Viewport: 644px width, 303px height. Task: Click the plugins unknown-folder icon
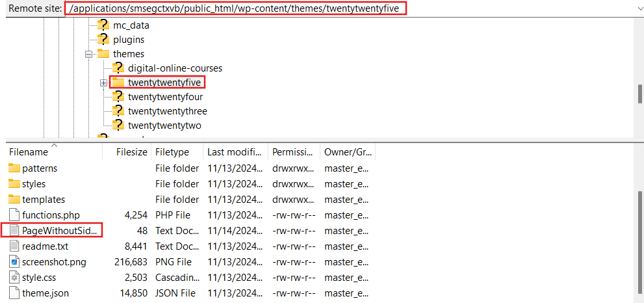[x=103, y=40]
